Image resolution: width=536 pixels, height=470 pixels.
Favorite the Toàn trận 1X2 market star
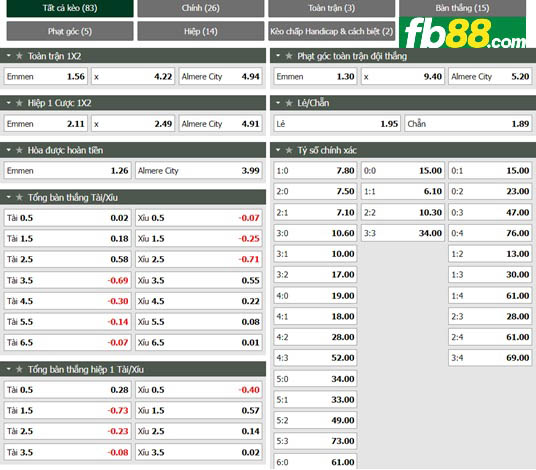[x=19, y=56]
